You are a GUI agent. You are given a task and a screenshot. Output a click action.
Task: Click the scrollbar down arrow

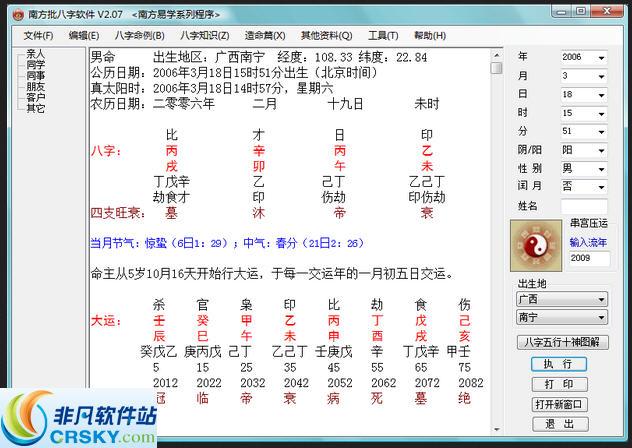pos(497,430)
